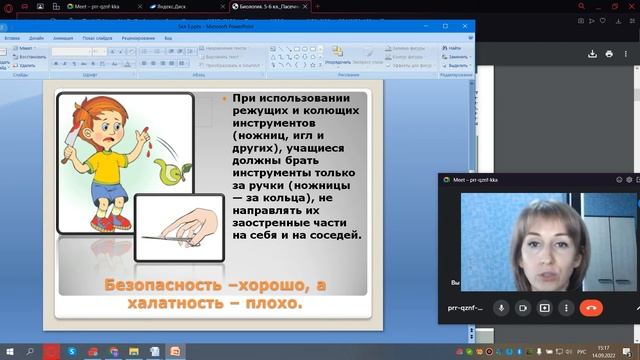
Task: Toggle underline formatting in the ribbon
Action: pyautogui.click(x=74, y=64)
